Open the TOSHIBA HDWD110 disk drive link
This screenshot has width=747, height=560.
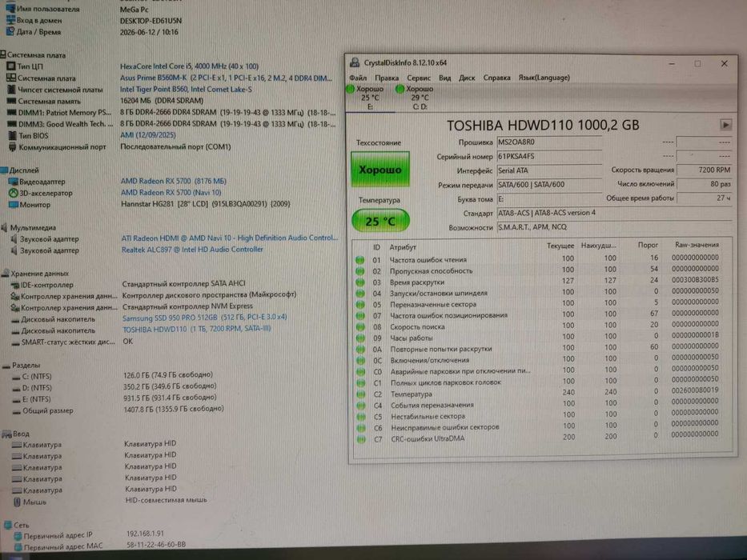[196, 329]
